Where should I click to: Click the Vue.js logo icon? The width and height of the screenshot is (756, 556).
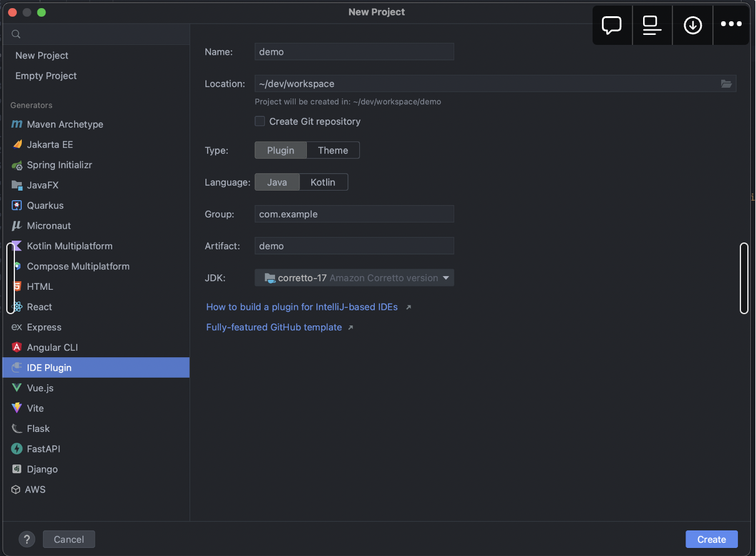click(x=17, y=388)
